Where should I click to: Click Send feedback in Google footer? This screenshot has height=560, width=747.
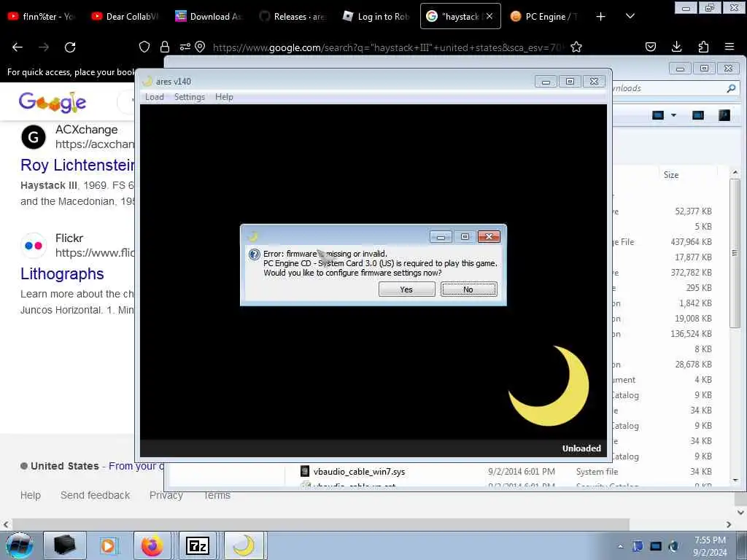click(96, 495)
